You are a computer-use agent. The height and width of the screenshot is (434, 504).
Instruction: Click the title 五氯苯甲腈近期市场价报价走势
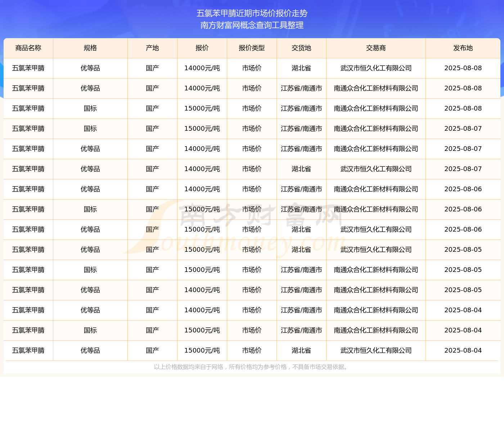point(252,13)
